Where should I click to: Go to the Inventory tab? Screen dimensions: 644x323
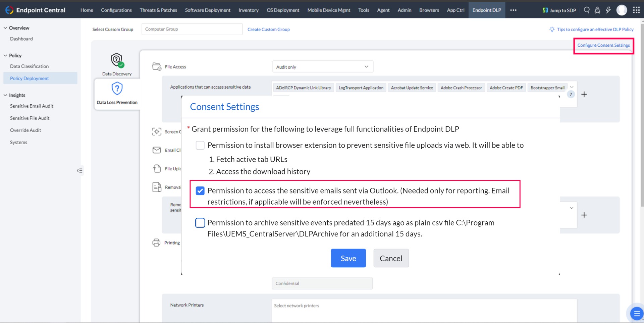point(249,10)
